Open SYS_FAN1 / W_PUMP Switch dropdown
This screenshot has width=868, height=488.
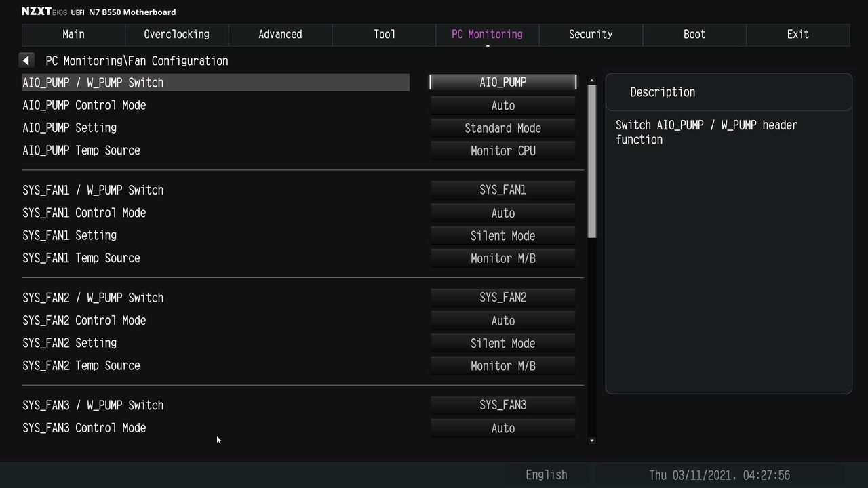pyautogui.click(x=503, y=190)
